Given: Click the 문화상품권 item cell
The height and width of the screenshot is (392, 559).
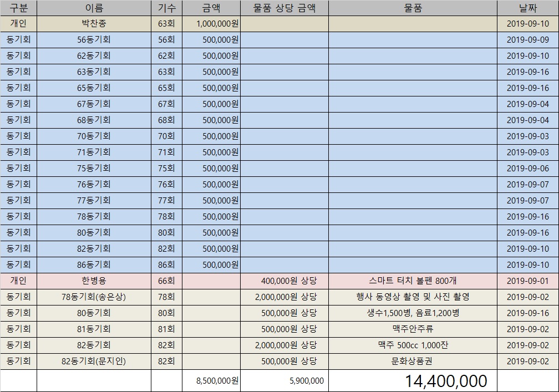Looking at the screenshot, I should 413,362.
